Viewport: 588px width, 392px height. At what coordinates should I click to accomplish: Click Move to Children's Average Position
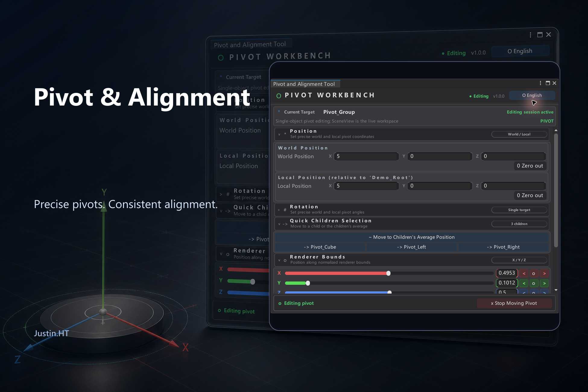point(412,237)
